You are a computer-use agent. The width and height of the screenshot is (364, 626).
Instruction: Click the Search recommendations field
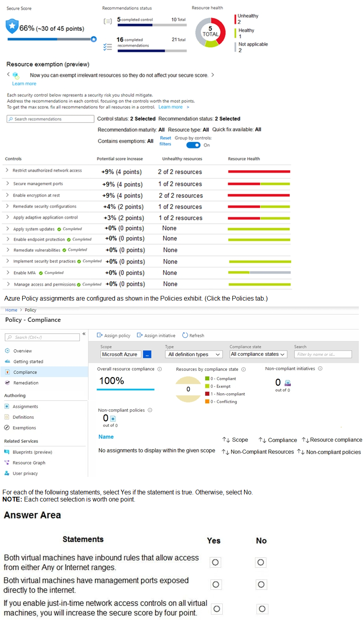tap(50, 119)
